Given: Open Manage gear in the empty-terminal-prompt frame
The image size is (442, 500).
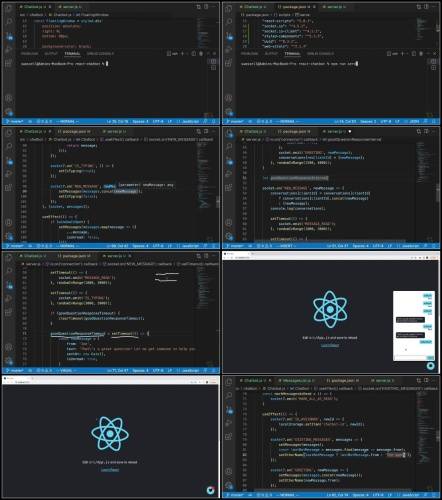Looking at the screenshot, I should pyautogui.click(x=9, y=112).
